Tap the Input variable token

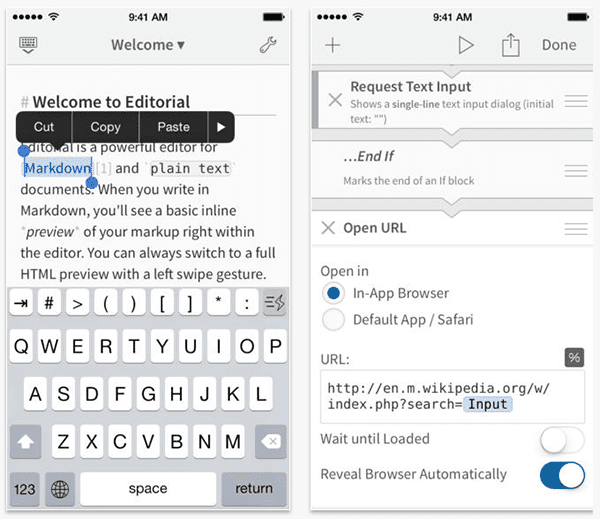click(488, 404)
